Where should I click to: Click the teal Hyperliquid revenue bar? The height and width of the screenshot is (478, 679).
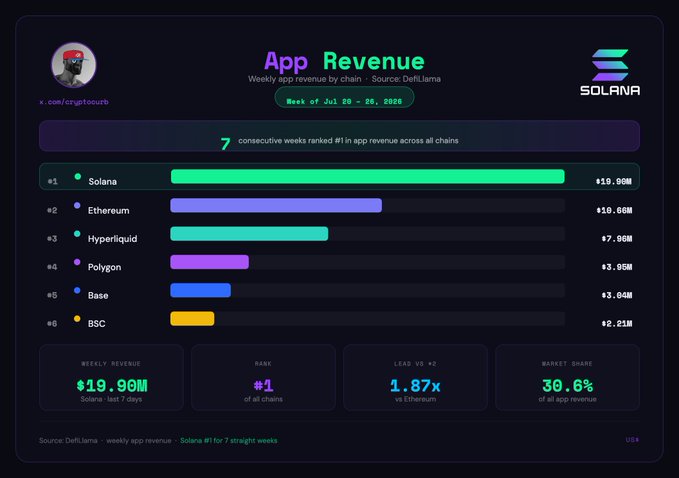[x=249, y=234]
